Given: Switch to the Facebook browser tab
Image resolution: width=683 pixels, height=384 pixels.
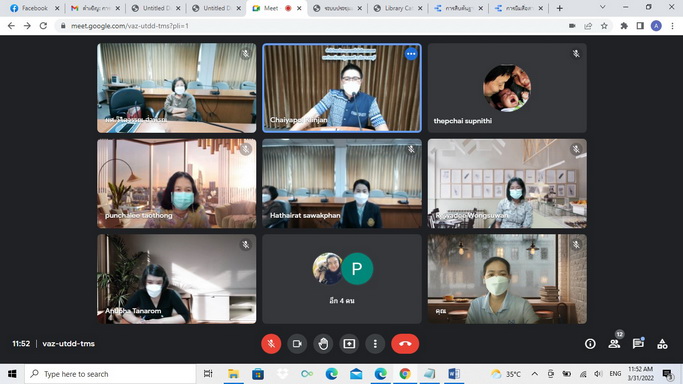Looking at the screenshot, I should (x=34, y=8).
